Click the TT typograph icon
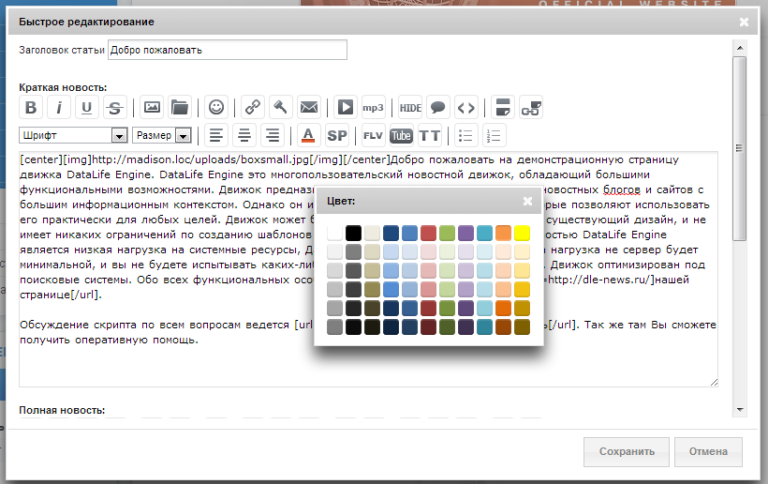 coord(430,135)
